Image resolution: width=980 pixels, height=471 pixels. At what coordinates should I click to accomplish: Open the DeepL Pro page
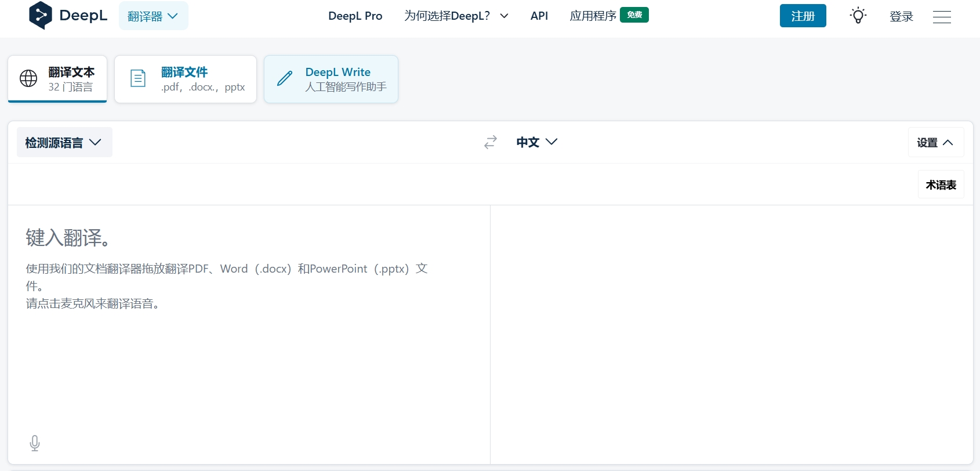tap(355, 16)
